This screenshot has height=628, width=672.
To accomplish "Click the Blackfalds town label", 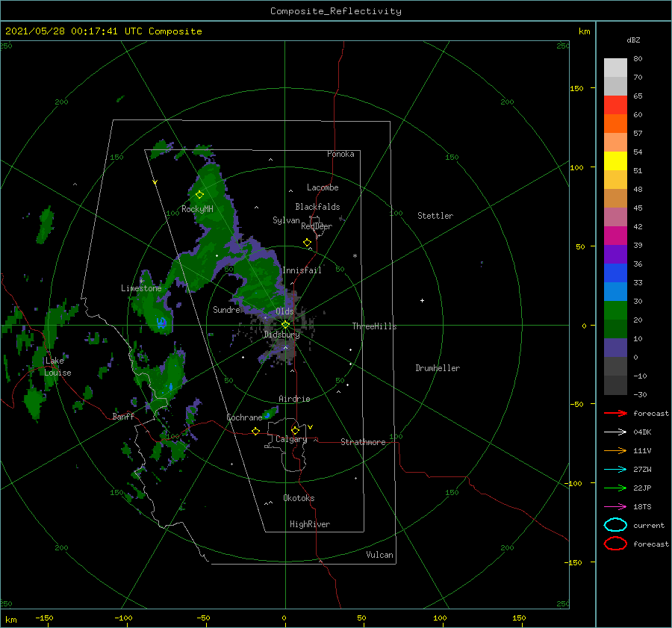I will 317,207.
